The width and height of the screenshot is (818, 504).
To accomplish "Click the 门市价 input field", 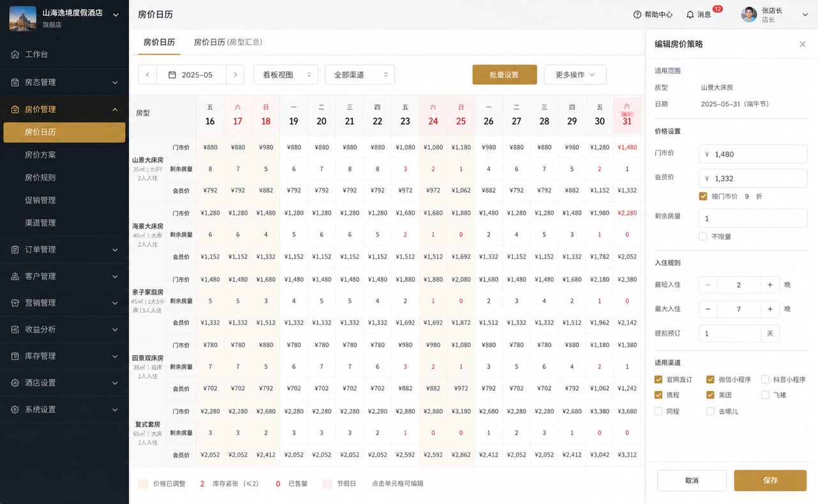I will 753,154.
